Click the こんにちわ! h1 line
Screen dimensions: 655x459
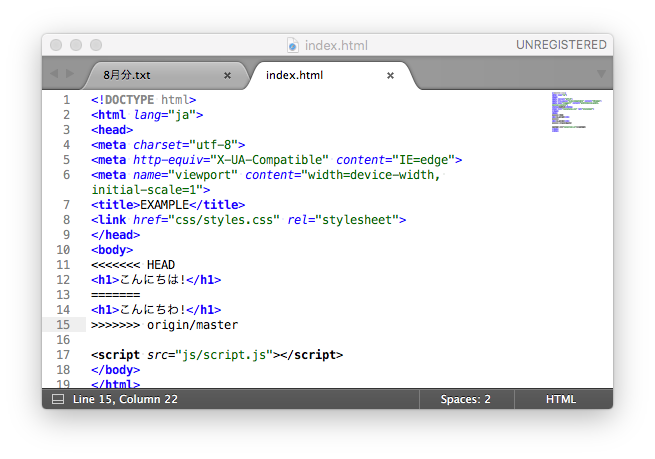click(x=156, y=310)
